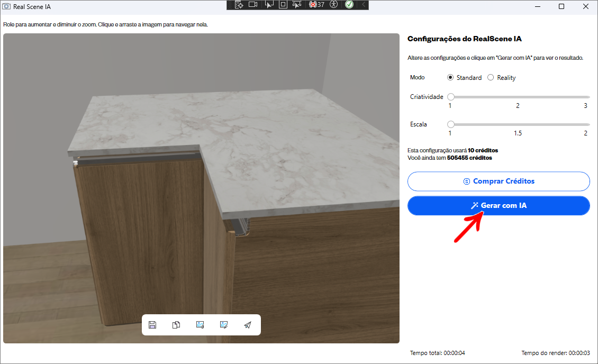Click the Escala slider handle
Image resolution: width=598 pixels, height=364 pixels.
pyautogui.click(x=451, y=124)
